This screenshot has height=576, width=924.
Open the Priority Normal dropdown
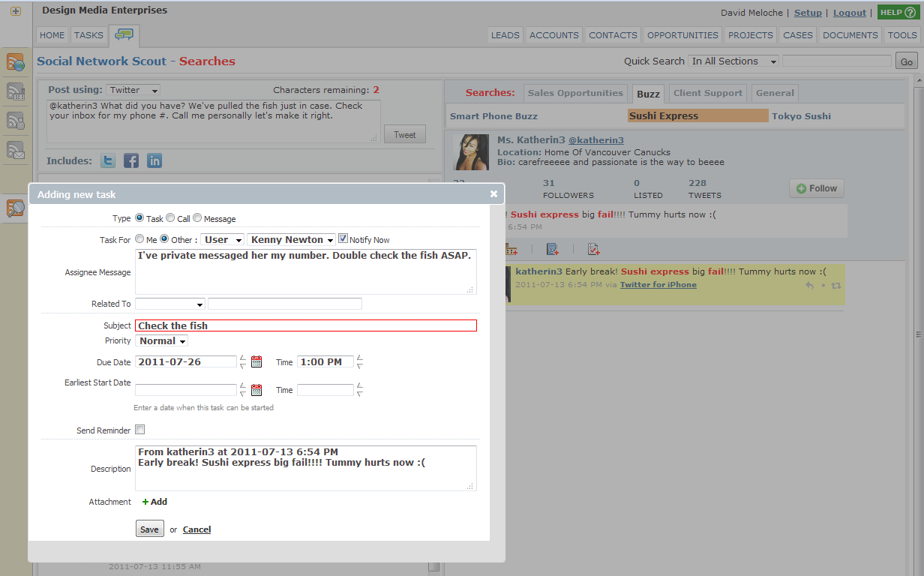(x=162, y=341)
